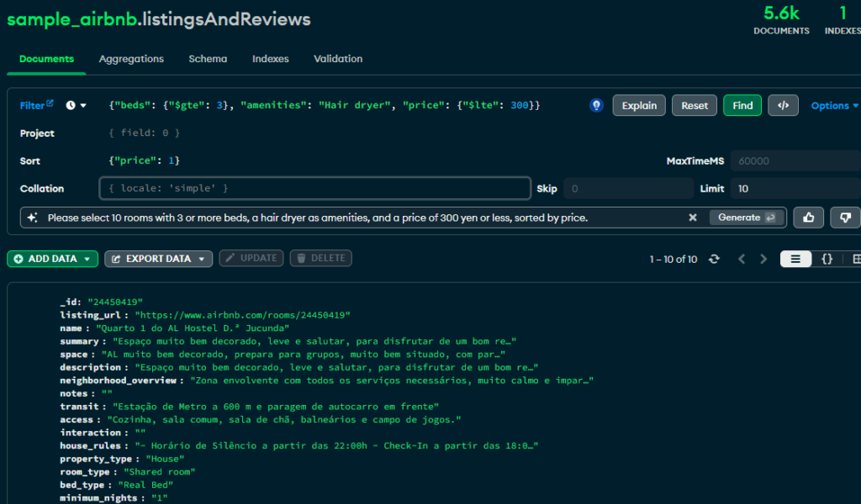Click the listing_url value link
The width and height of the screenshot is (861, 504).
(243, 315)
